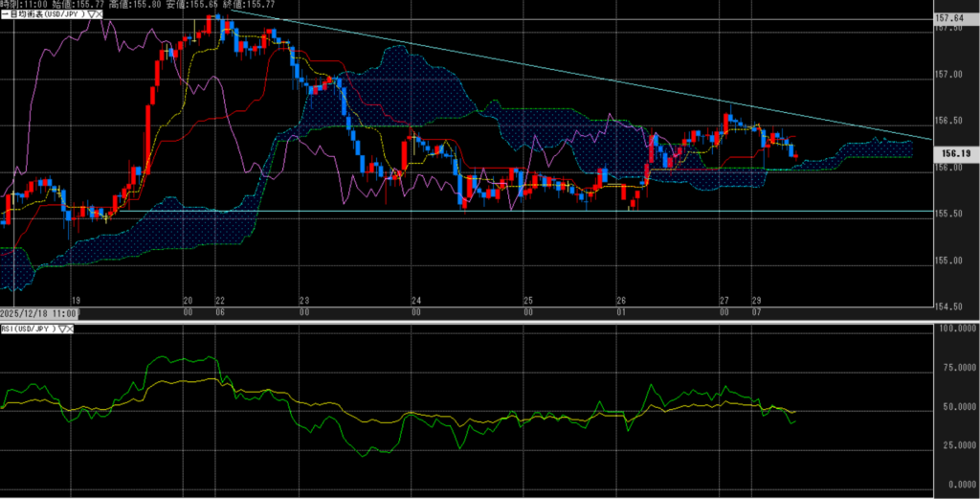The width and height of the screenshot is (980, 499).
Task: Click the 26 date marker on time axis
Action: pyautogui.click(x=621, y=300)
